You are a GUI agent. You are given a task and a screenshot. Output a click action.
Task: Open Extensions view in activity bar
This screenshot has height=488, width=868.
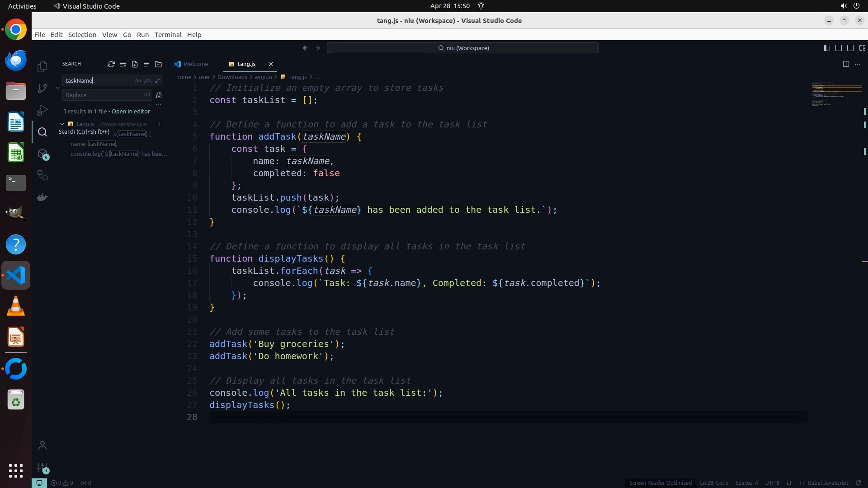click(x=42, y=154)
